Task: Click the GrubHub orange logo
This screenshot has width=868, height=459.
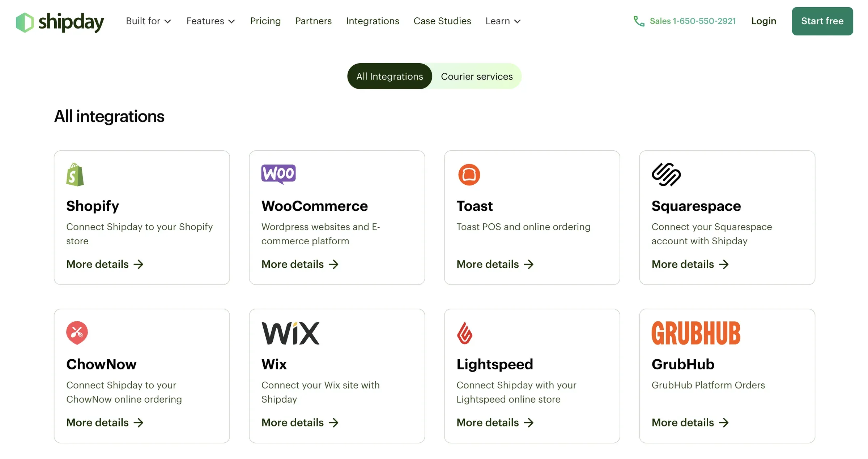Action: 696,333
